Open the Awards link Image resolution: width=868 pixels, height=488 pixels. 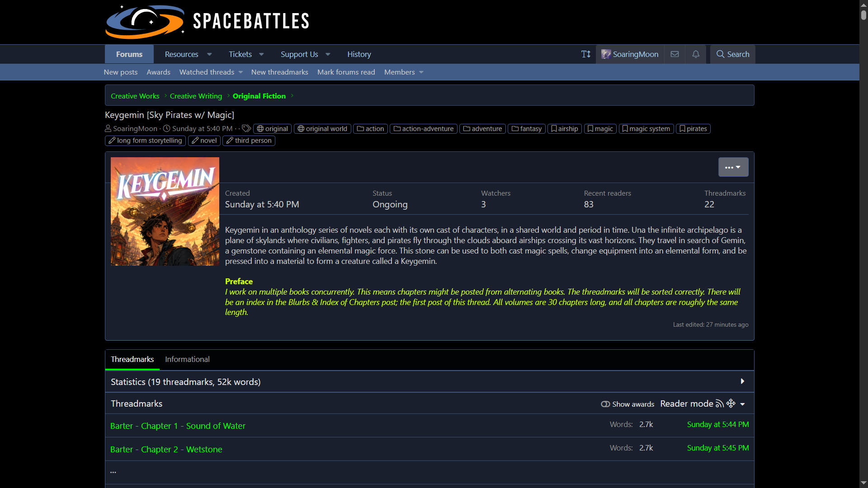pyautogui.click(x=158, y=72)
